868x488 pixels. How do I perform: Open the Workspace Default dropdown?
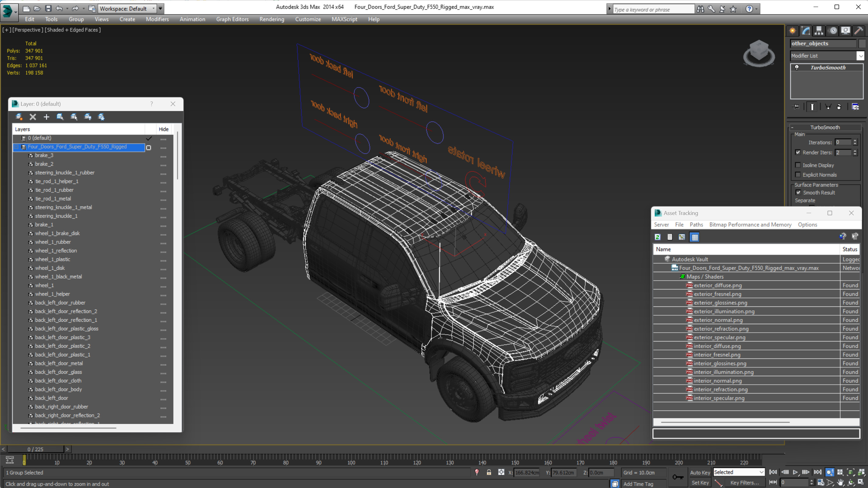[x=154, y=9]
